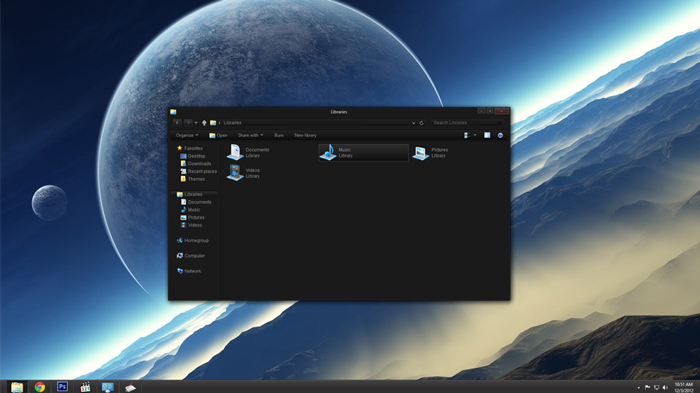The width and height of the screenshot is (700, 393).
Task: Select the Pictures library icon
Action: (421, 153)
